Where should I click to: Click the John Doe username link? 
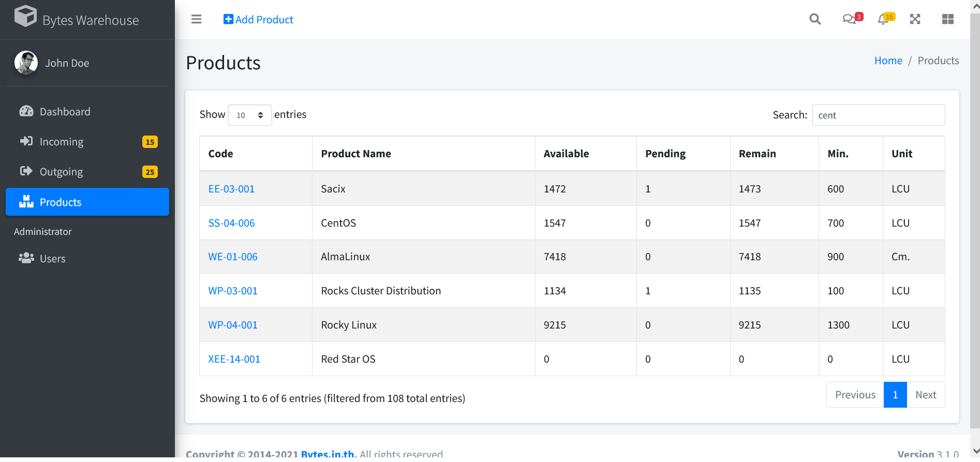point(67,63)
